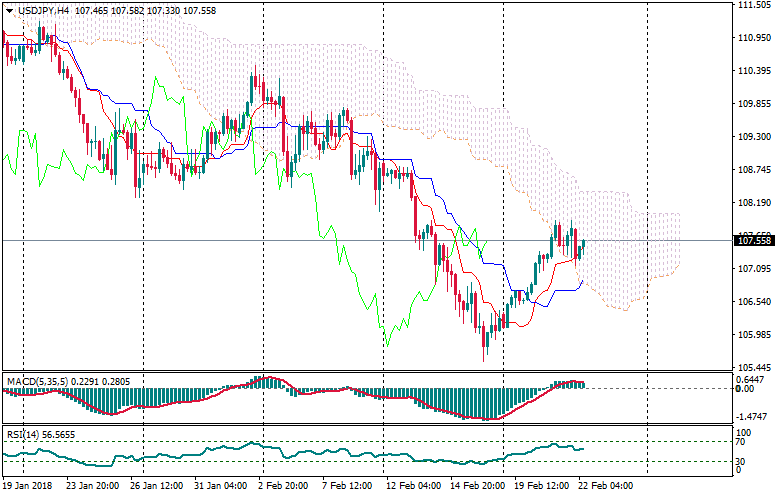Click the RSI 70 overbought level label
Viewport: 775px width, 497px height.
pos(741,441)
